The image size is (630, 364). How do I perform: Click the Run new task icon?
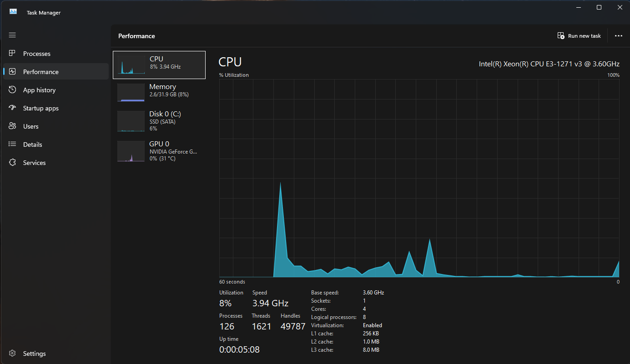[561, 36]
